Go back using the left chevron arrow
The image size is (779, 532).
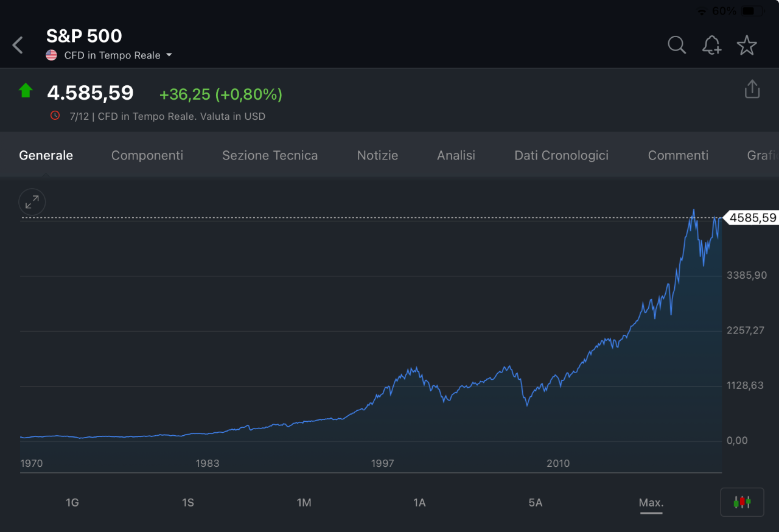click(x=18, y=45)
